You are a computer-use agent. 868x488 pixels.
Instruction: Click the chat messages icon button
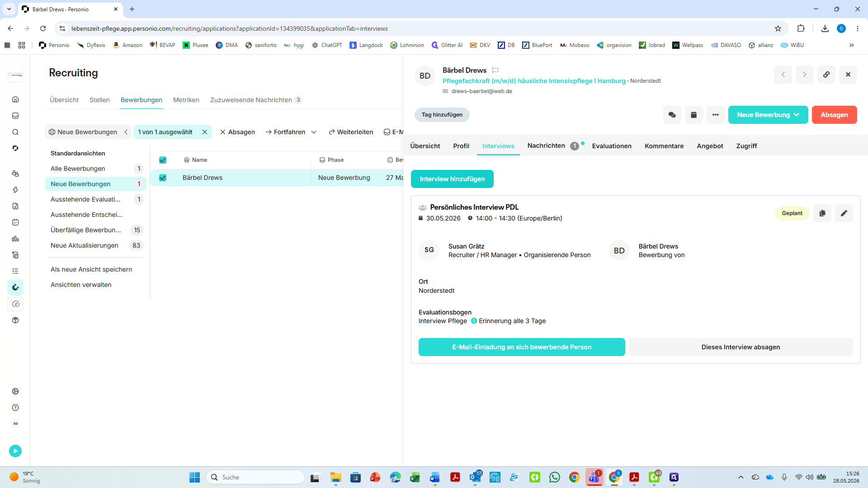click(x=672, y=115)
